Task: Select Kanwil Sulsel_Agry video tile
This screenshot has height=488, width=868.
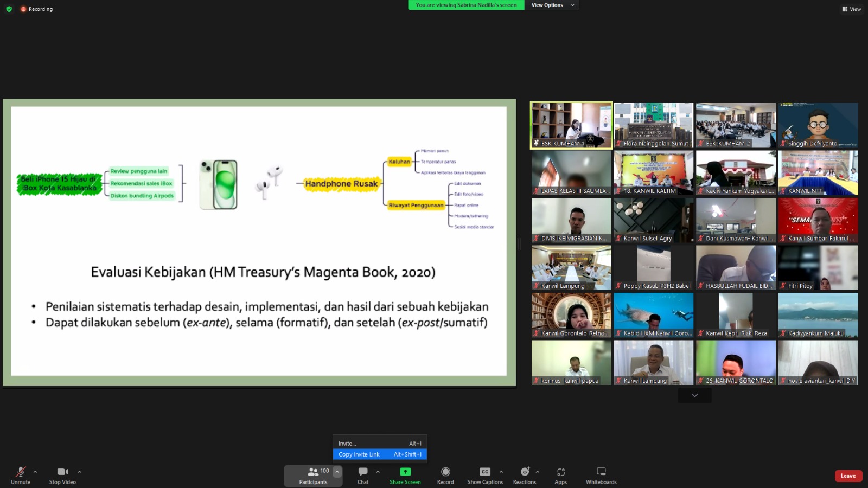Action: point(654,220)
